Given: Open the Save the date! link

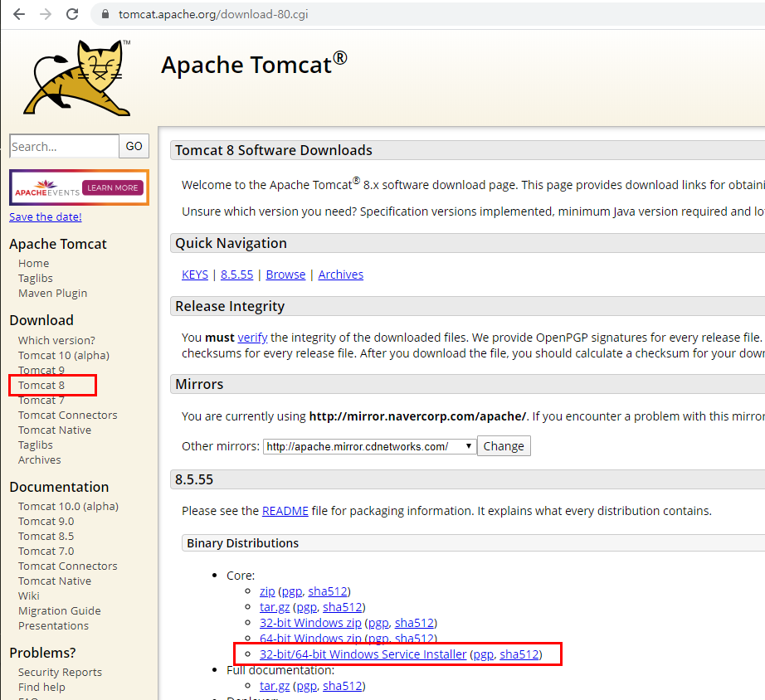Looking at the screenshot, I should pos(46,217).
